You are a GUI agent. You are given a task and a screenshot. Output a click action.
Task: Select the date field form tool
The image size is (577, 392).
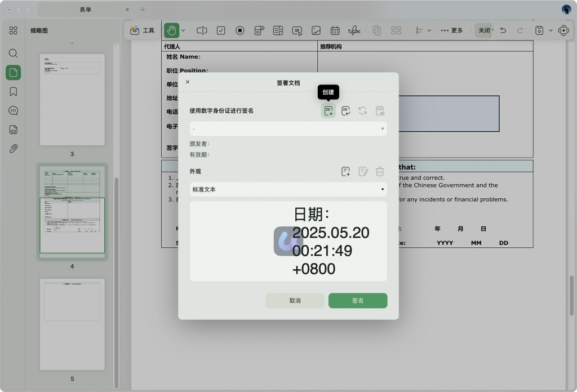click(x=335, y=30)
